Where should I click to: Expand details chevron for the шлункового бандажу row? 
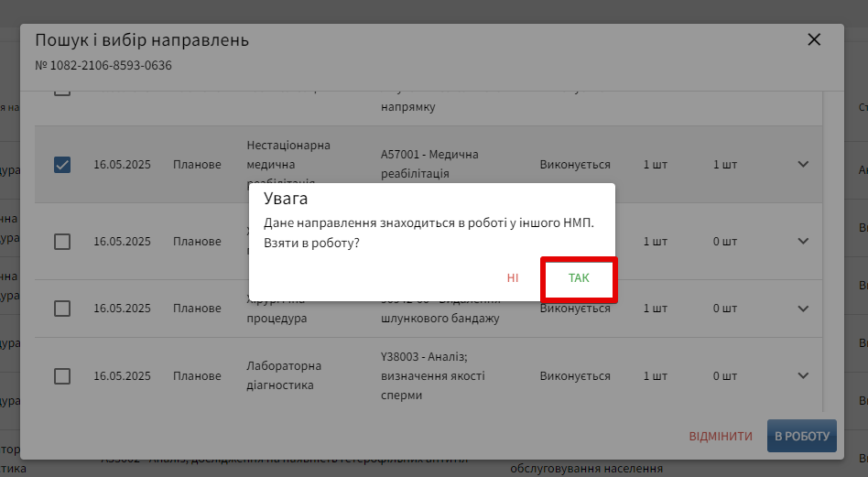[803, 309]
